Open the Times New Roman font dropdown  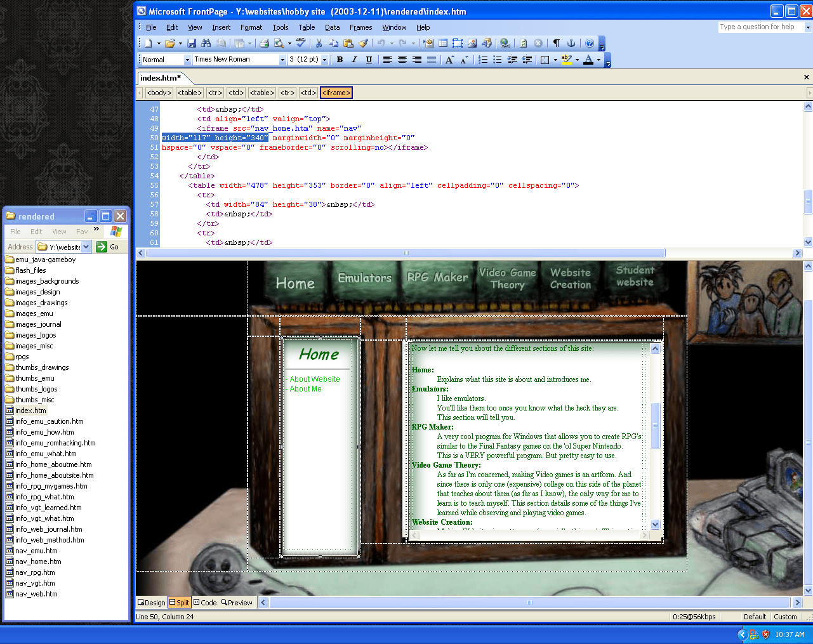282,60
